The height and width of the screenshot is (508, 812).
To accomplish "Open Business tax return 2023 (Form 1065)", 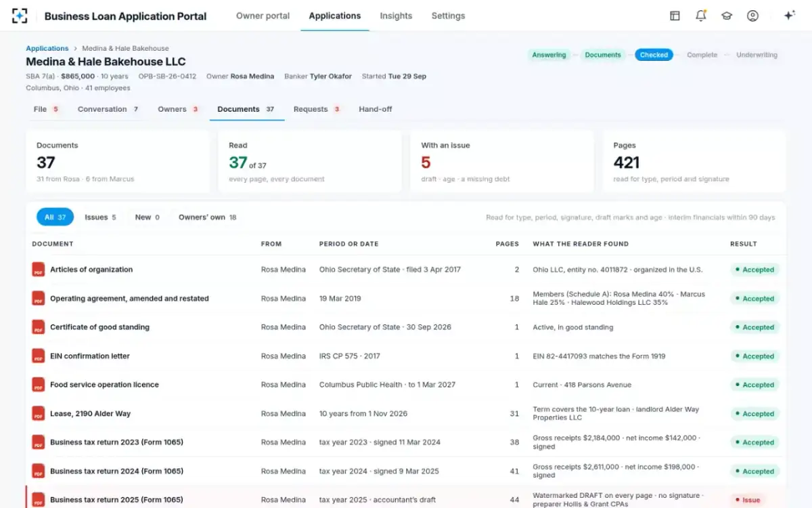I will point(116,442).
